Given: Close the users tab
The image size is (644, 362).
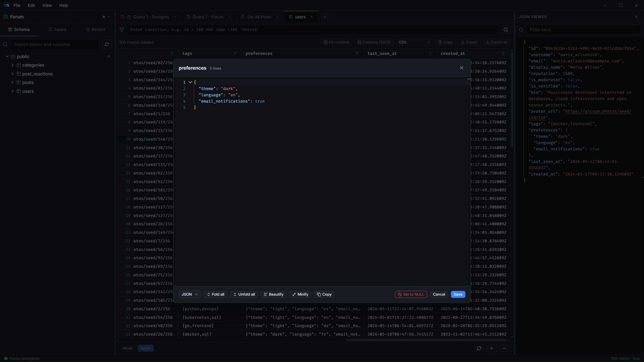Looking at the screenshot, I should [x=311, y=17].
